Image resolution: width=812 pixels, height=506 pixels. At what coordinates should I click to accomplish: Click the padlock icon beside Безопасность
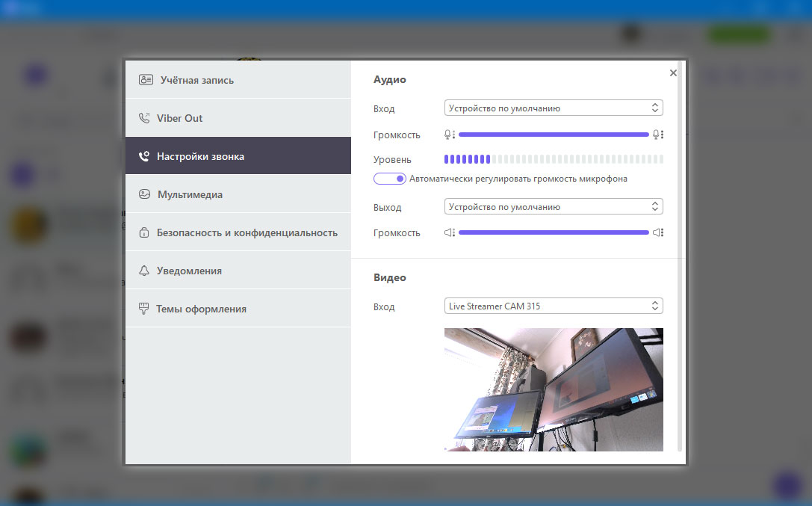(144, 232)
